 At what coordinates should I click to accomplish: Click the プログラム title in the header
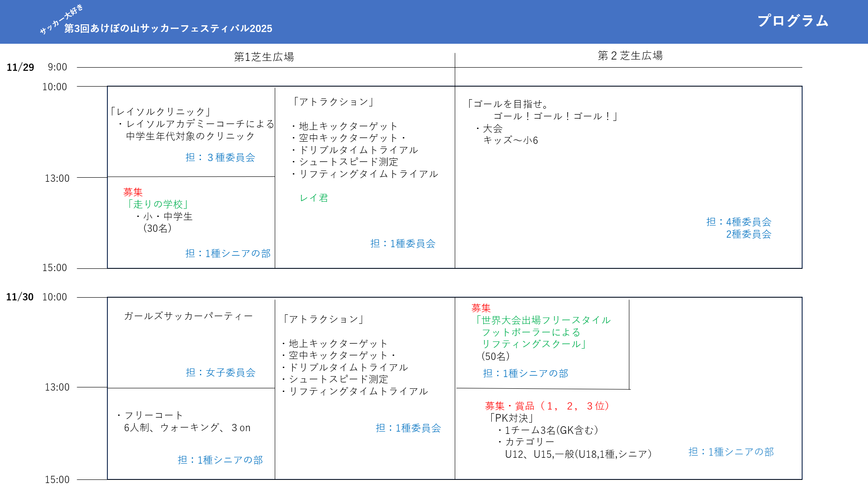[793, 21]
